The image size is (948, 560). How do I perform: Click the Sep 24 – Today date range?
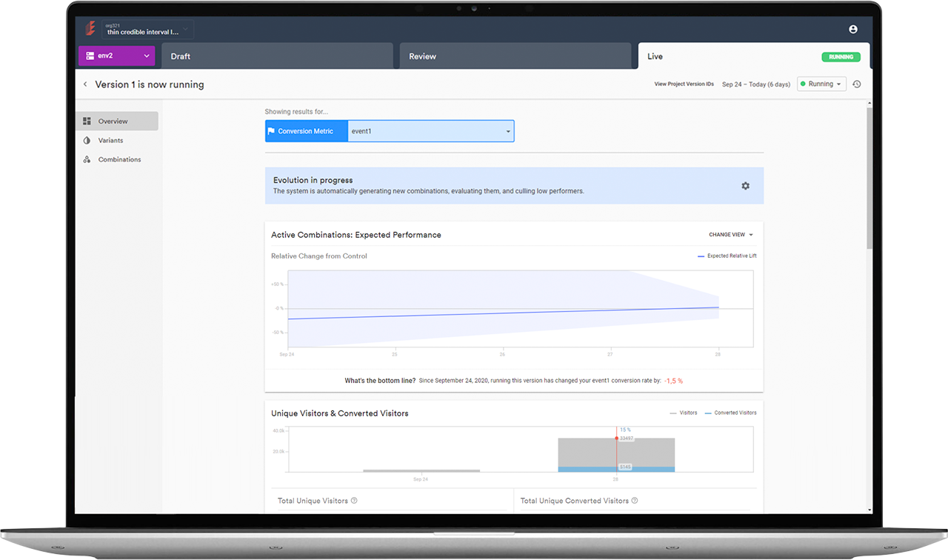click(756, 84)
